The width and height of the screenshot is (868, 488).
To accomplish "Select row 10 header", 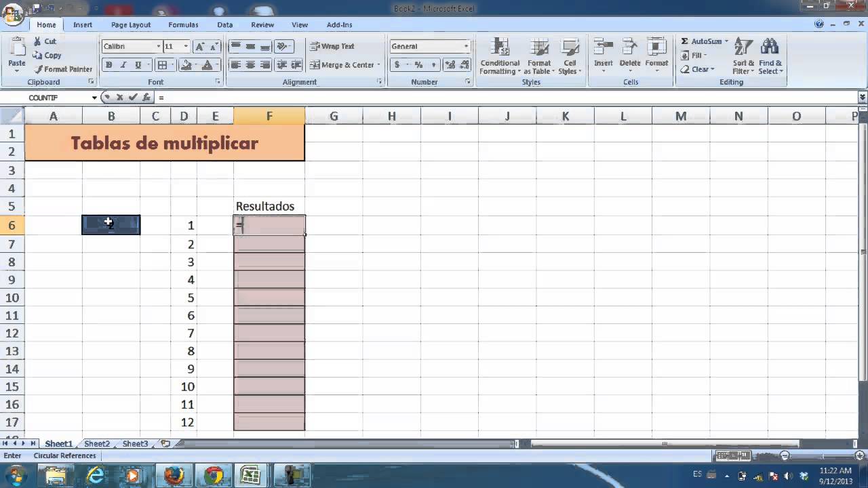I will point(12,298).
